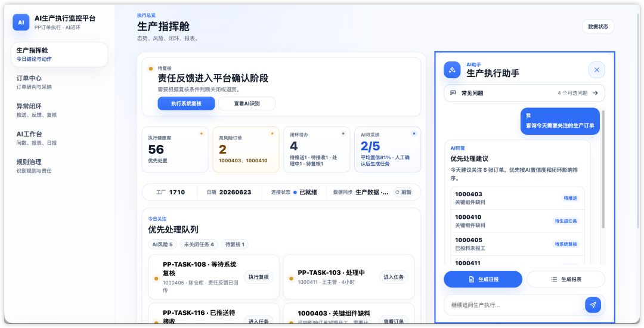This screenshot has width=644, height=328.
Task: Open the 生产指挥舱 sidebar item
Action: tap(60, 55)
